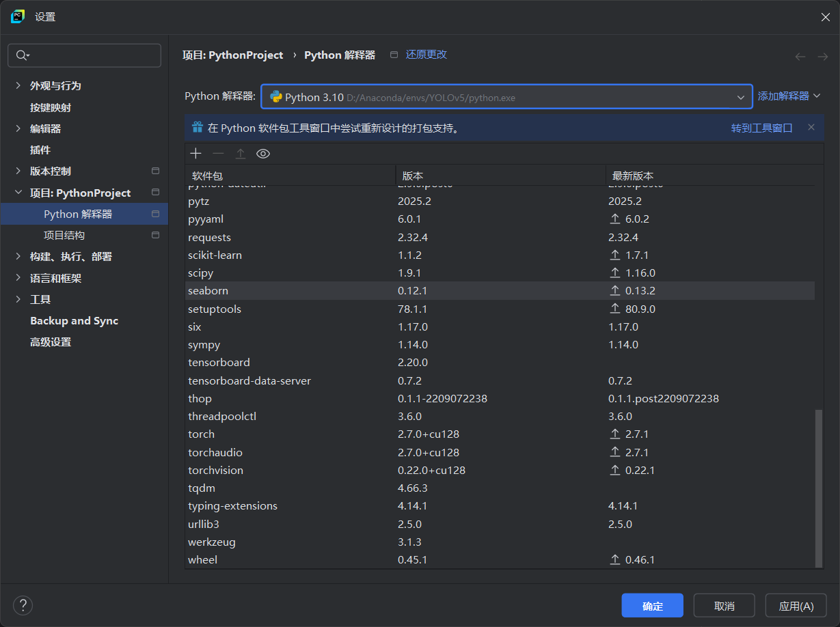Viewport: 840px width, 627px height.
Task: Click the 取消 button
Action: tap(724, 606)
